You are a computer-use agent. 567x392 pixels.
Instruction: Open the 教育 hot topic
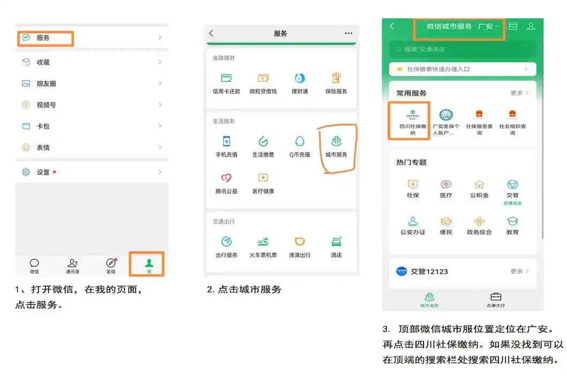pos(512,226)
